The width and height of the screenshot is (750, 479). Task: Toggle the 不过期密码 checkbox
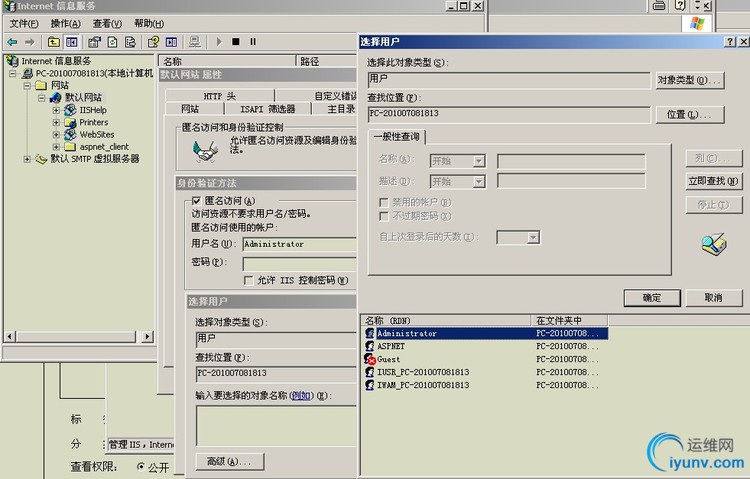point(384,216)
